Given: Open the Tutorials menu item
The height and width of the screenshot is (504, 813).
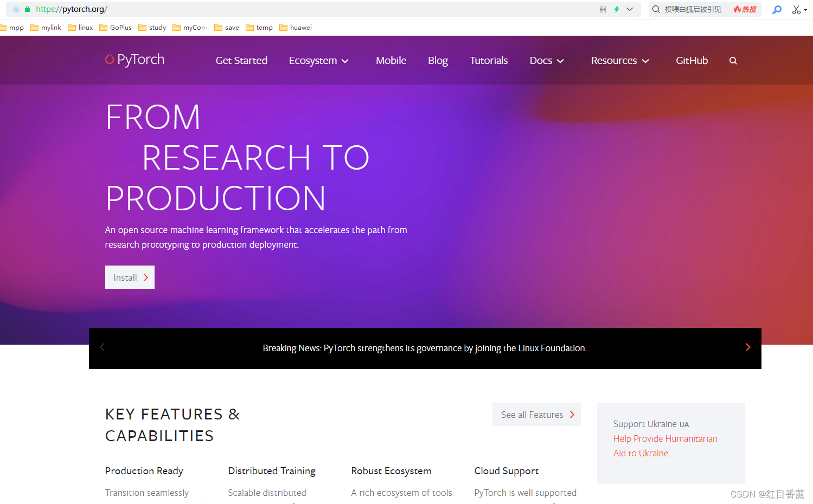Looking at the screenshot, I should pos(488,60).
